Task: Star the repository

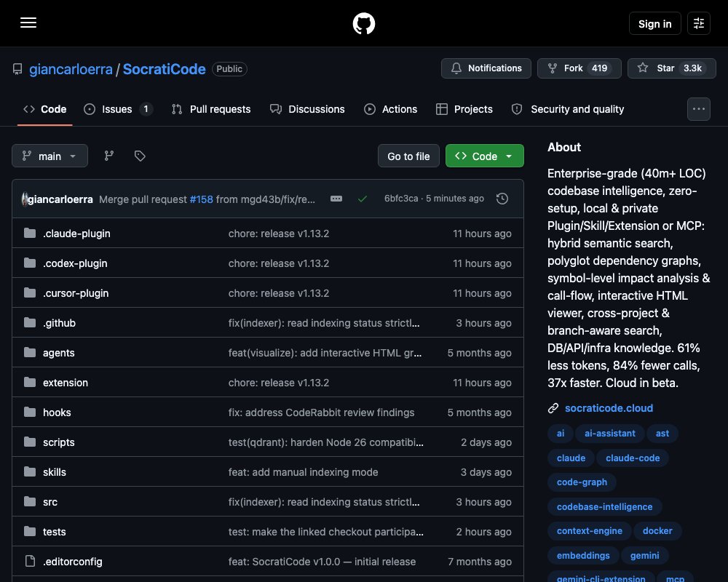Action: (671, 68)
